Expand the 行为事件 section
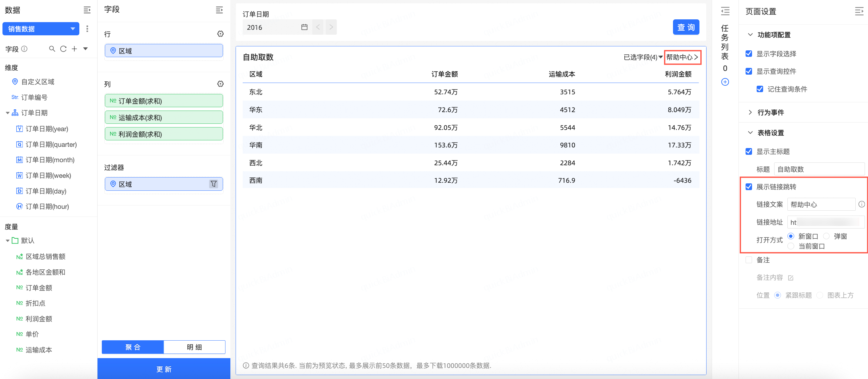Image resolution: width=868 pixels, height=379 pixels. [x=770, y=112]
